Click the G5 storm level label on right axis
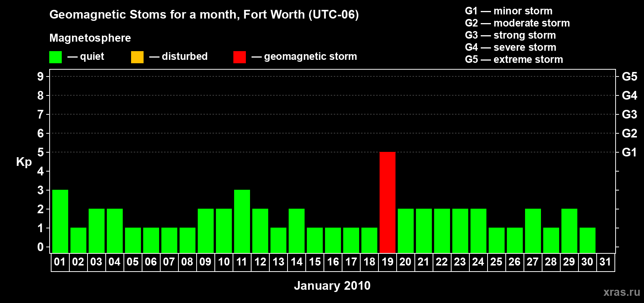Image resolution: width=644 pixels, height=303 pixels. click(x=630, y=77)
